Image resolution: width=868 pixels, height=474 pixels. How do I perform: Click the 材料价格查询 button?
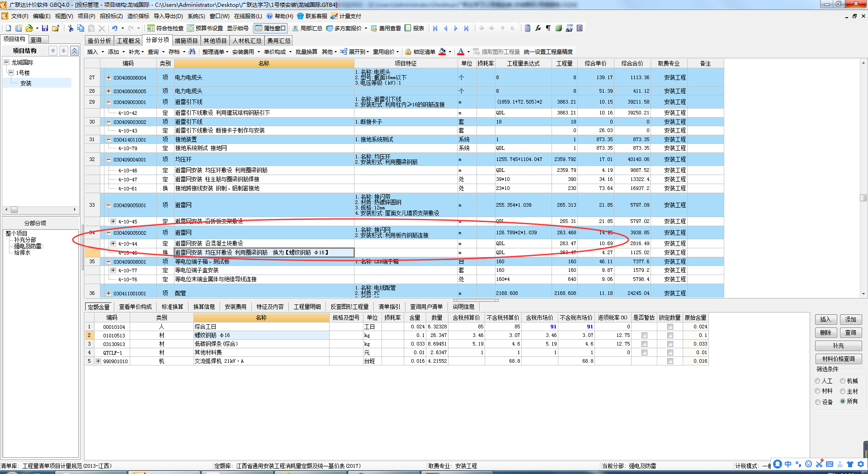coord(838,359)
